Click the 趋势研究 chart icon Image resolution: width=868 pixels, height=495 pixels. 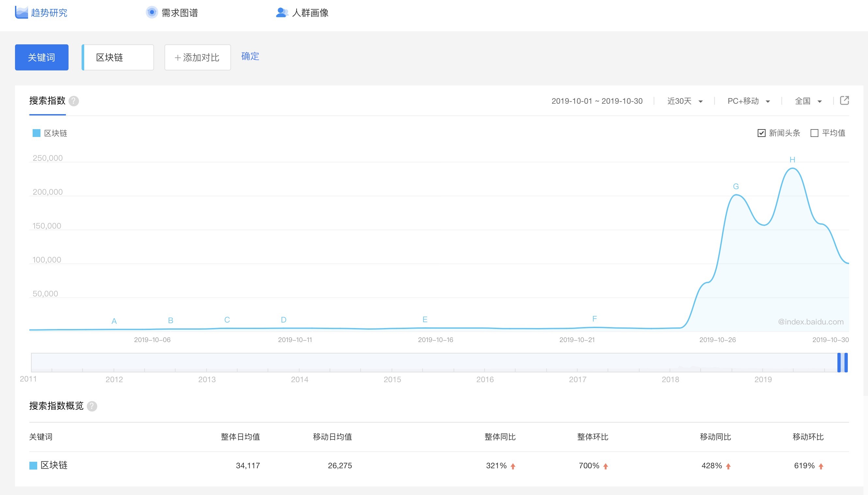click(21, 13)
